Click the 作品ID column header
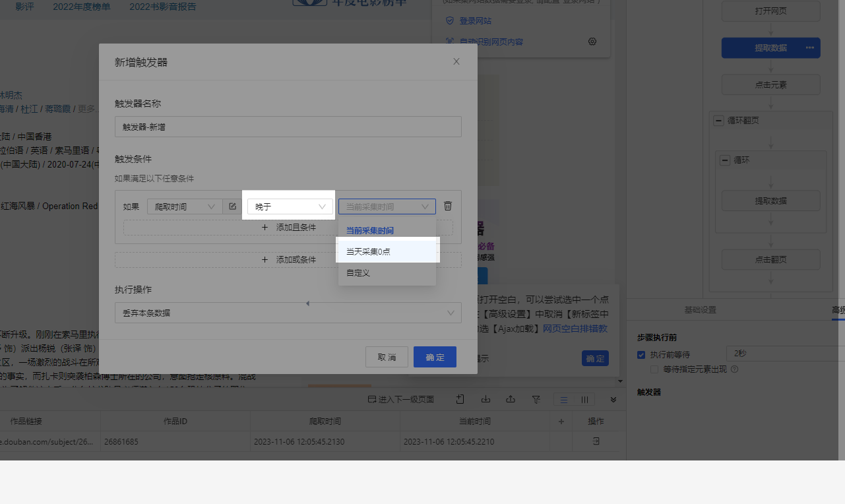The image size is (845, 504). [175, 421]
